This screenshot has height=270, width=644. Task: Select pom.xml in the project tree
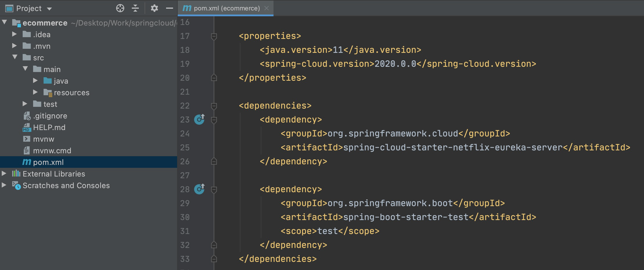[89, 162]
